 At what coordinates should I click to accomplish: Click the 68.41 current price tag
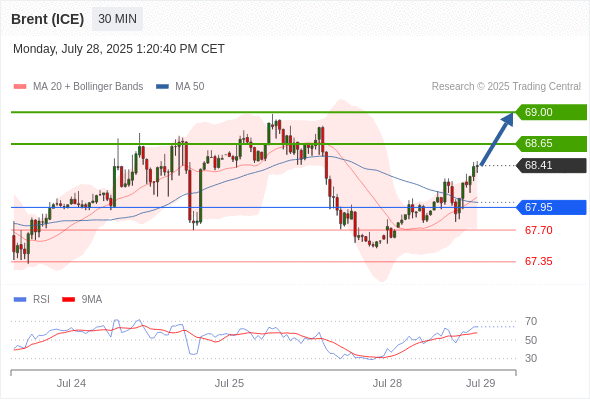pos(551,165)
